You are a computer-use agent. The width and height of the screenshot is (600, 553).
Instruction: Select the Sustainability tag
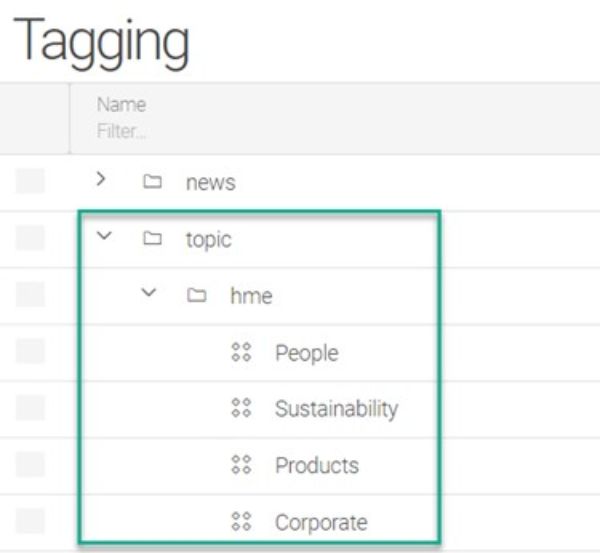click(337, 409)
